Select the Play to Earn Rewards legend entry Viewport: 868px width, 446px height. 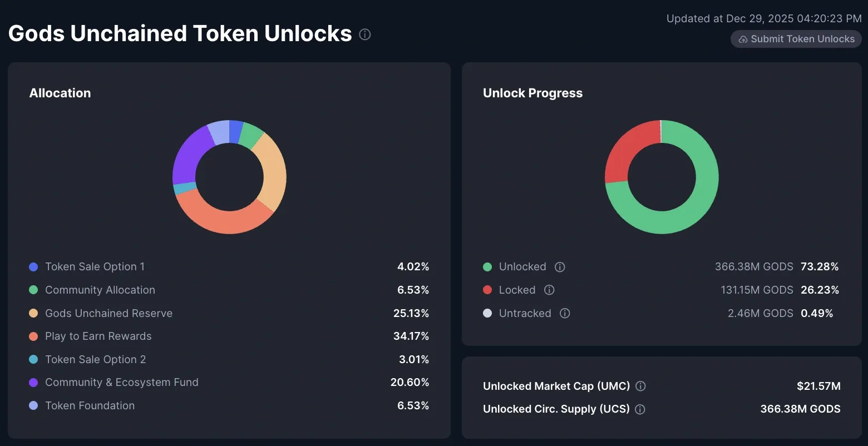click(x=98, y=336)
